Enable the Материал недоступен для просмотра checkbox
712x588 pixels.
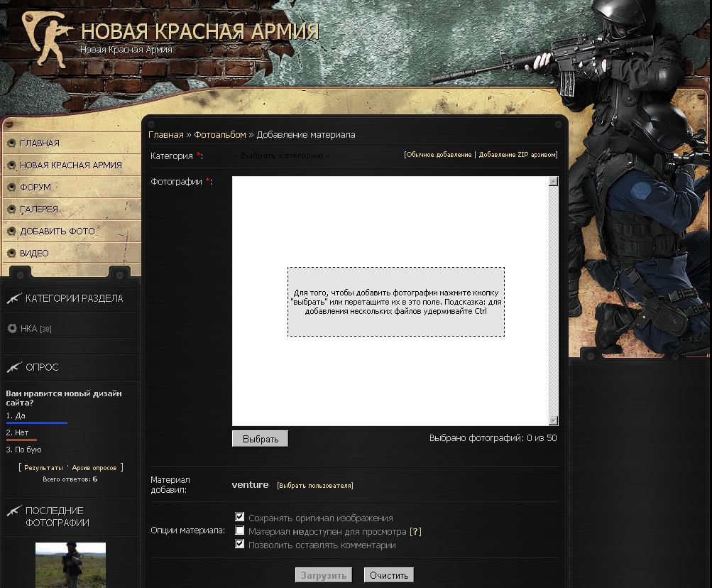point(240,530)
